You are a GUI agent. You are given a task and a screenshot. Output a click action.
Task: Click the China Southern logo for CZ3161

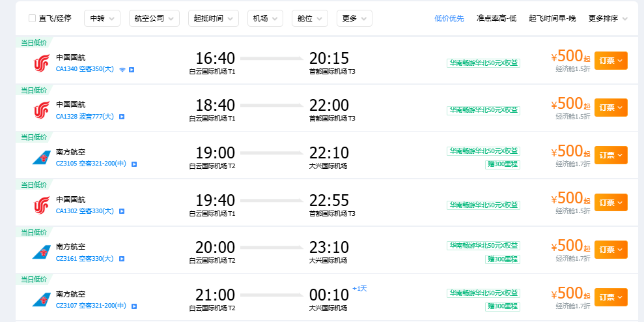coord(41,252)
